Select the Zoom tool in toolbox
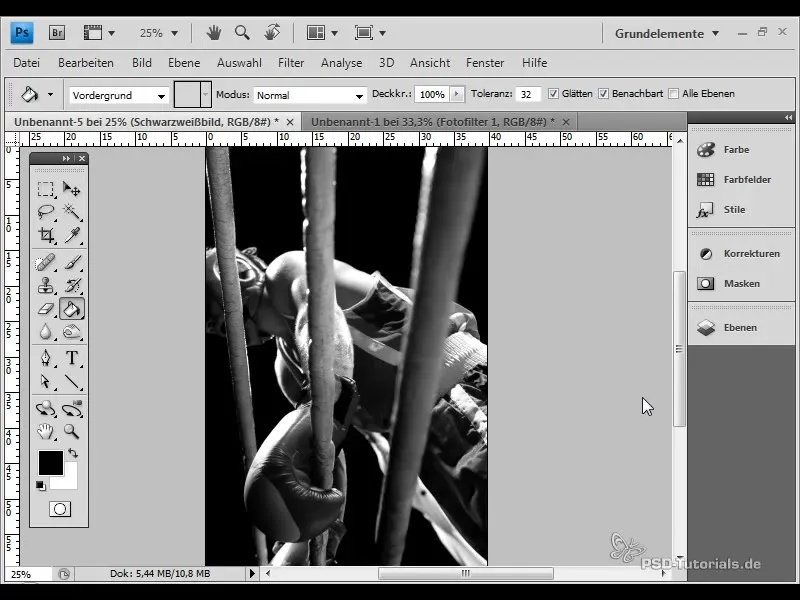Image resolution: width=800 pixels, height=600 pixels. pos(72,432)
